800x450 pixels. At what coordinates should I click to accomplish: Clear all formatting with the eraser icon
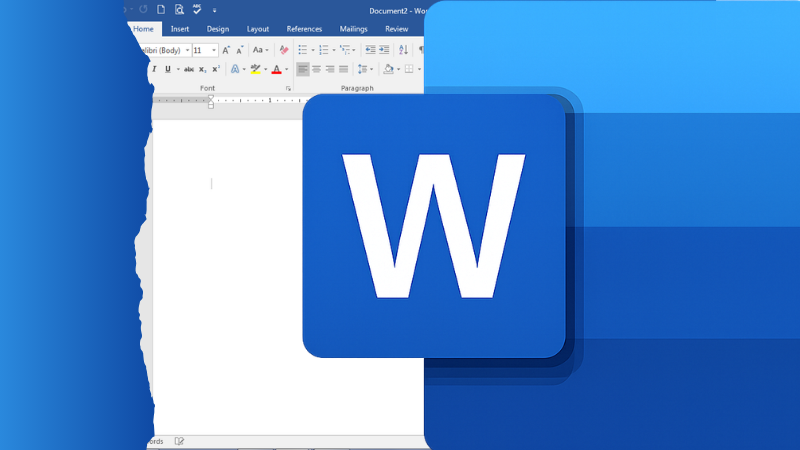284,50
